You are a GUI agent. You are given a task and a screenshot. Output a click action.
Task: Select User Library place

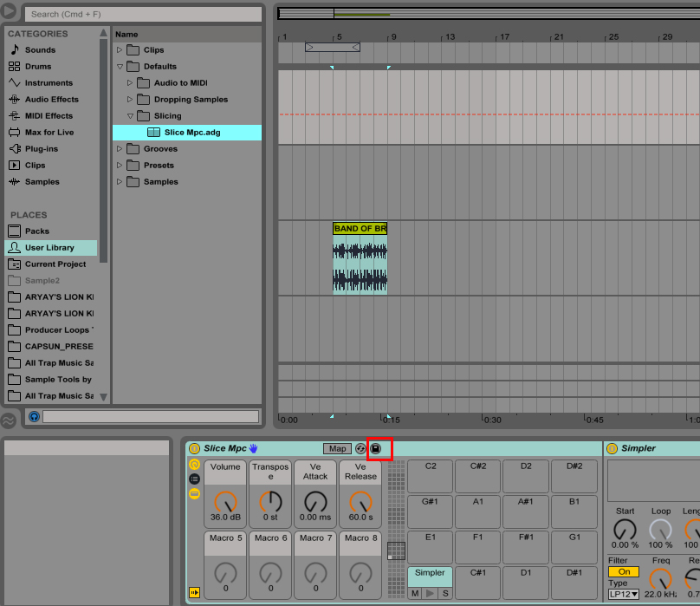(50, 248)
